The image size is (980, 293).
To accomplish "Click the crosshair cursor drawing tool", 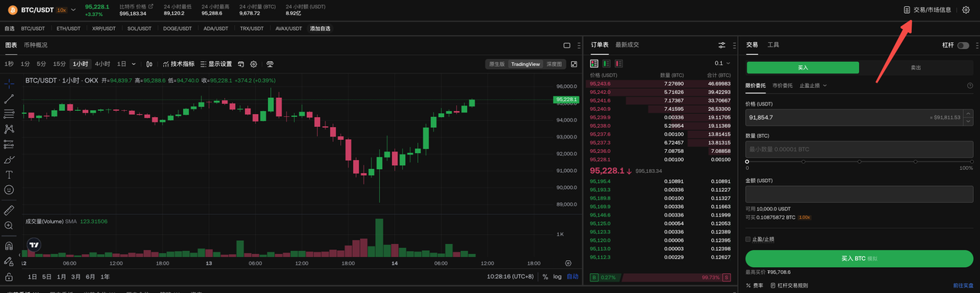I will [9, 83].
